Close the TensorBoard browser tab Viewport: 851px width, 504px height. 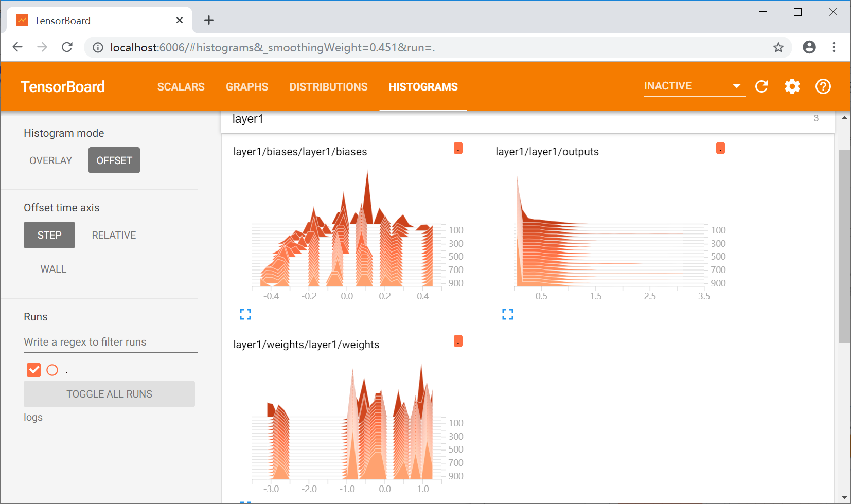(x=180, y=20)
